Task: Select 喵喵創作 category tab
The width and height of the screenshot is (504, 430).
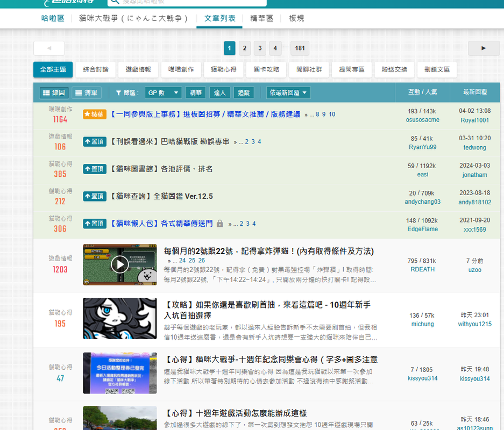Action: pos(181,70)
